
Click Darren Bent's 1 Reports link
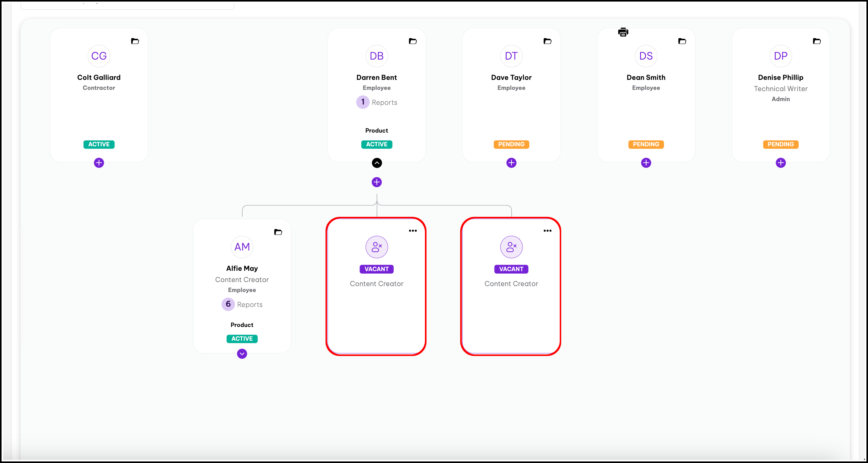(x=377, y=102)
